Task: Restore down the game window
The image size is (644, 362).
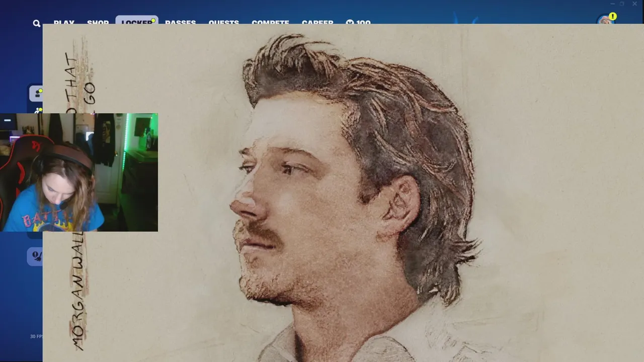Action: click(622, 4)
